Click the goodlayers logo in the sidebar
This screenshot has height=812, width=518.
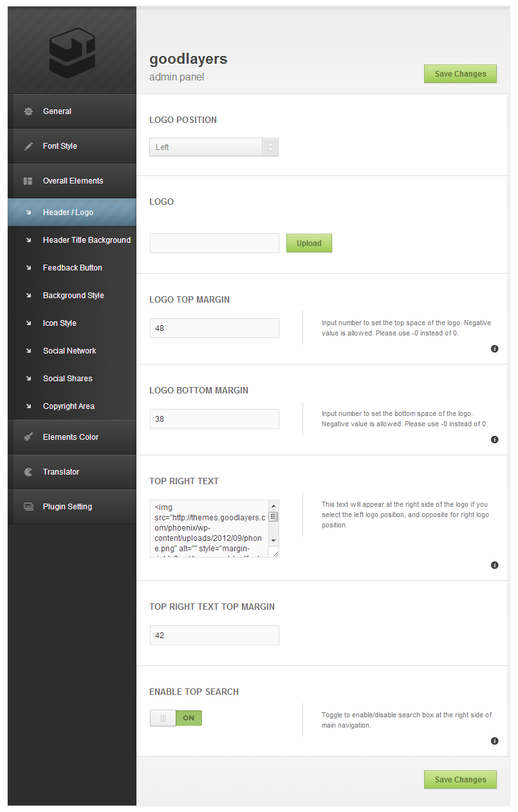pos(72,53)
